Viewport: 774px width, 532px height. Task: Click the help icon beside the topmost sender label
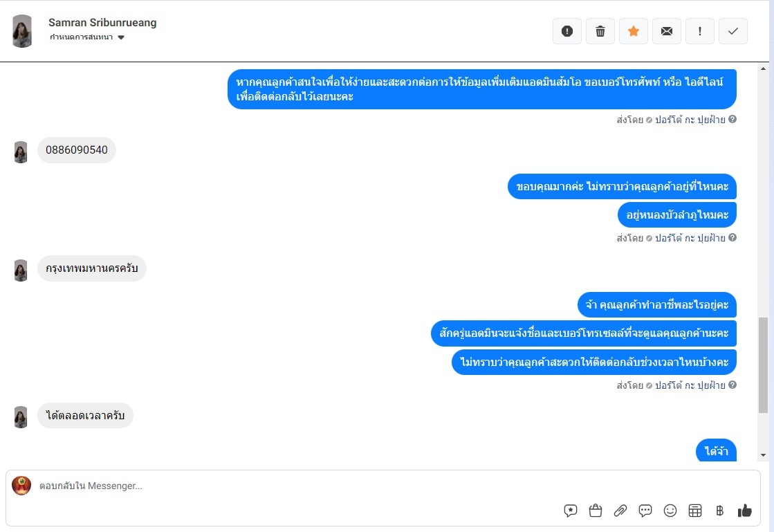click(x=732, y=119)
